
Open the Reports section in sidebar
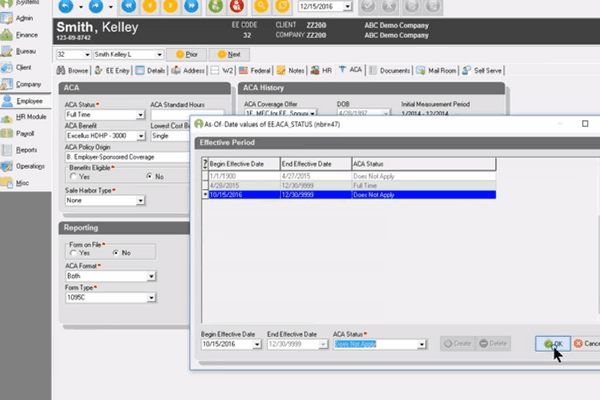(25, 150)
